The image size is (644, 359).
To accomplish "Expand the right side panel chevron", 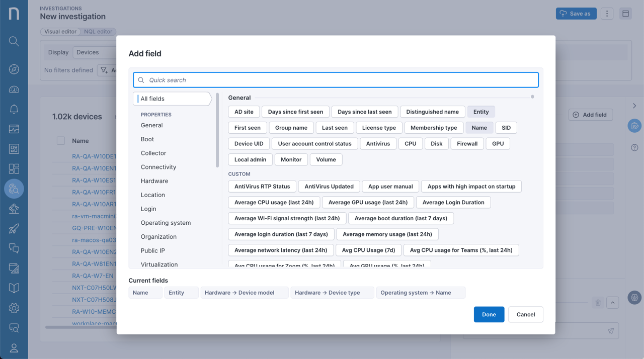I will click(x=634, y=106).
